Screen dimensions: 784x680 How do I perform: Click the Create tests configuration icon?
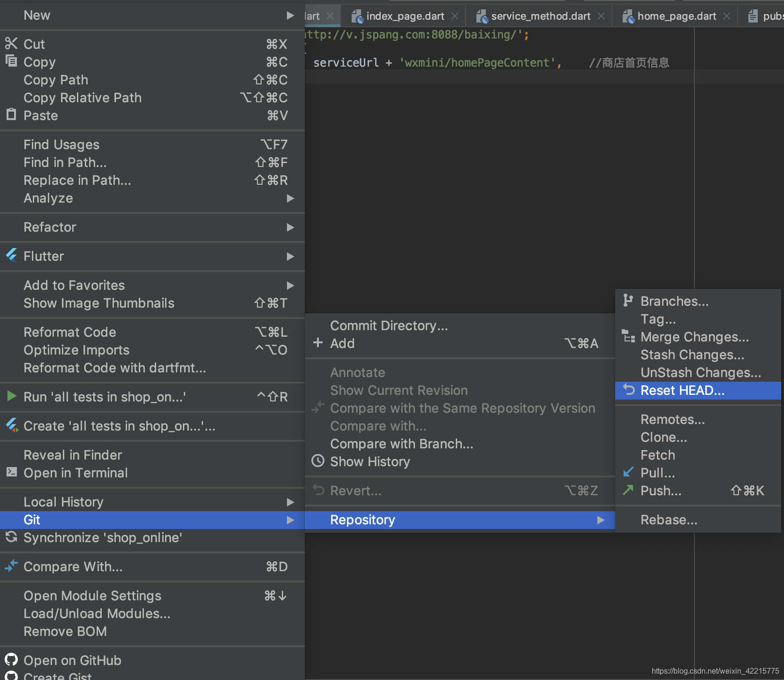click(12, 425)
